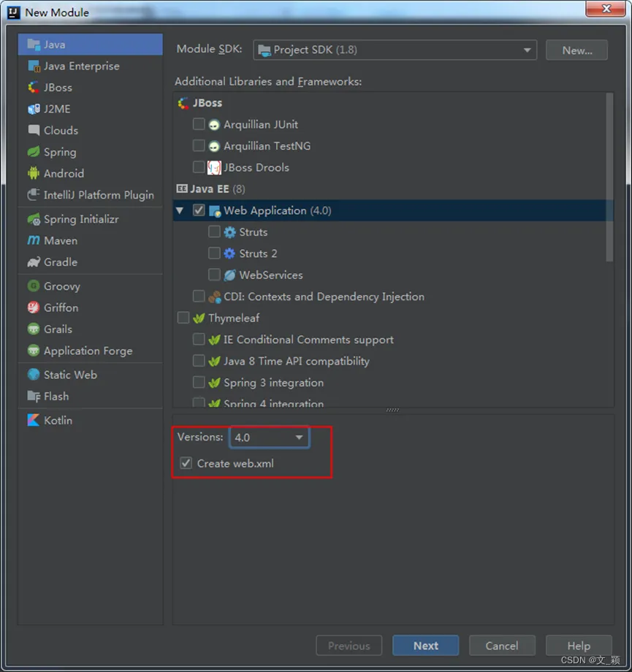Image resolution: width=632 pixels, height=672 pixels.
Task: Choose the Gradle elephant icon
Action: click(x=34, y=262)
